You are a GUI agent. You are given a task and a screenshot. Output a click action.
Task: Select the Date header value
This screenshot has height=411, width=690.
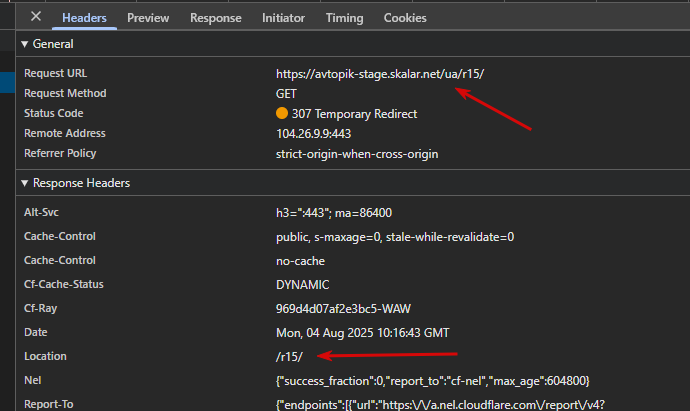363,333
